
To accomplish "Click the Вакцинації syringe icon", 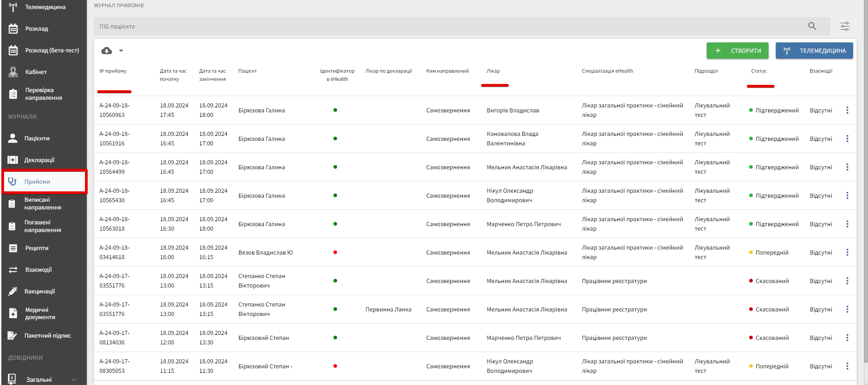I will coord(13,291).
